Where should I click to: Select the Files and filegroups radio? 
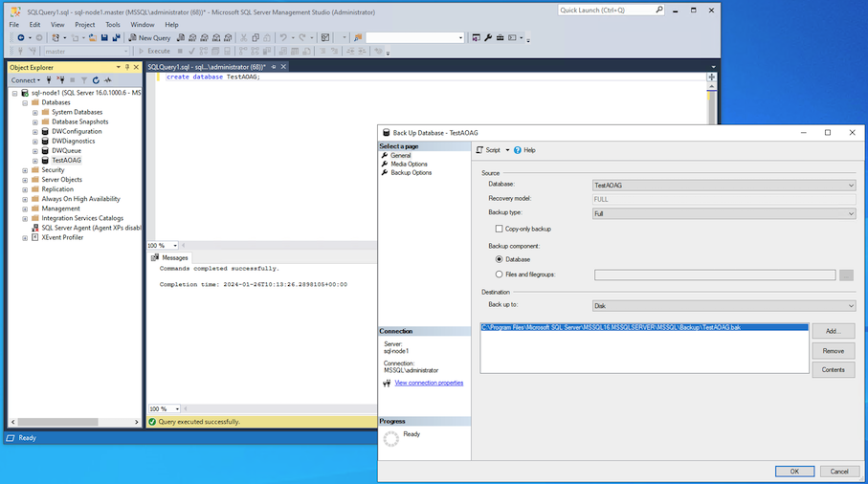coord(499,275)
